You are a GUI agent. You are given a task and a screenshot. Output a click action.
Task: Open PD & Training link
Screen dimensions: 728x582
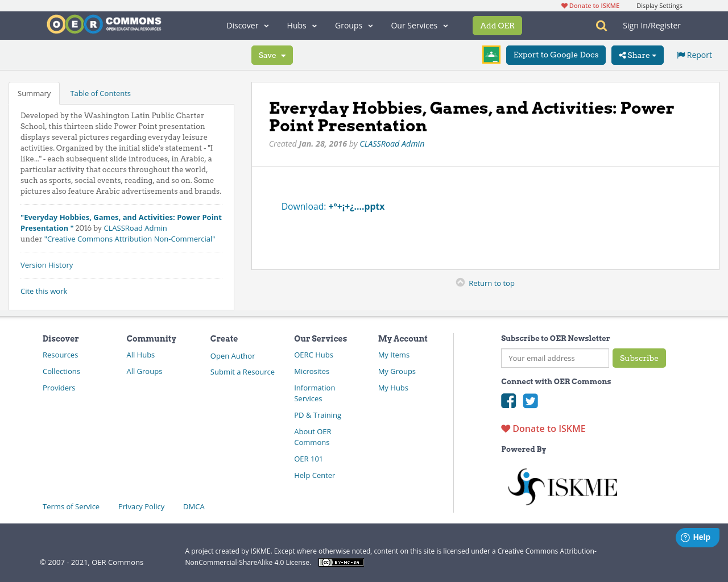pos(317,415)
